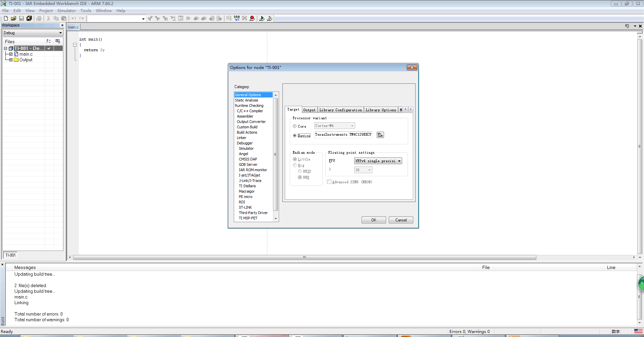Click the main.c file icon in Workspace
Viewport: 644px width, 337px height.
click(x=16, y=54)
